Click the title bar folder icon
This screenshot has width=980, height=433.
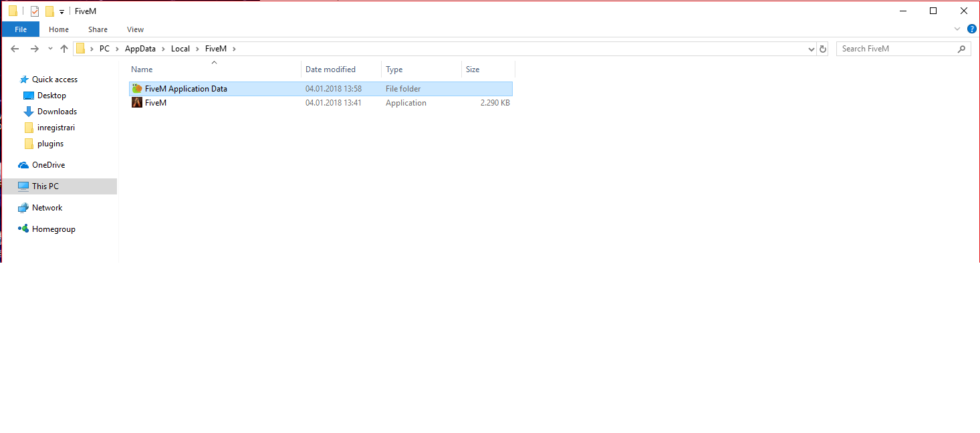[x=13, y=11]
